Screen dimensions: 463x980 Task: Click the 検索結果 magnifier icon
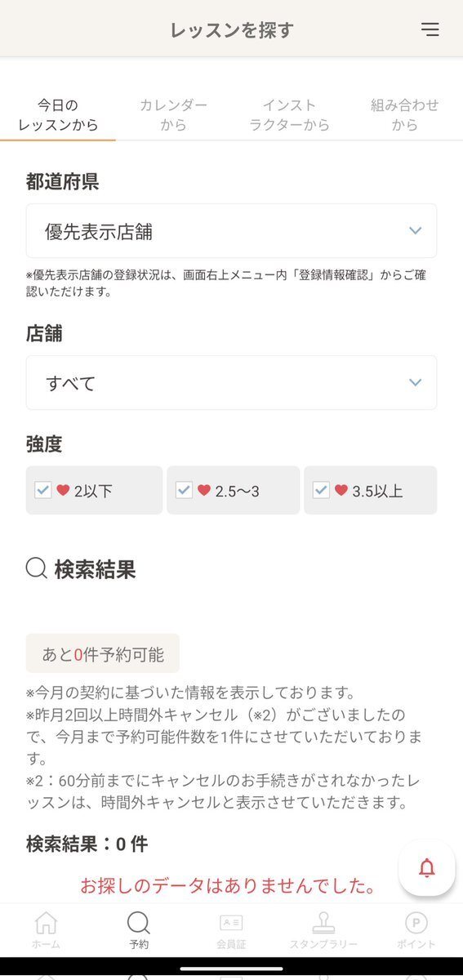(37, 568)
